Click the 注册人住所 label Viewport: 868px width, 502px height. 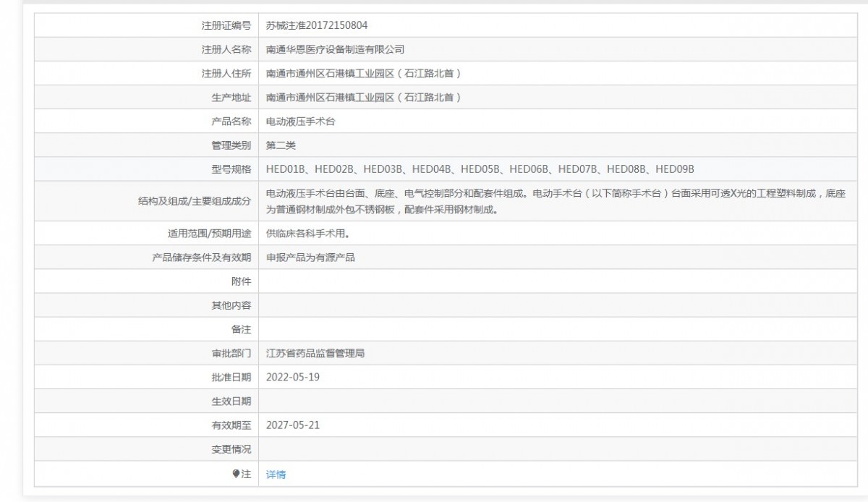point(226,73)
